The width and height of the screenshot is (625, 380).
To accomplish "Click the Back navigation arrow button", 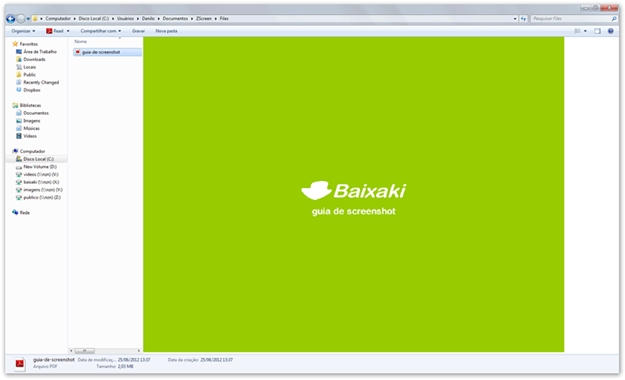I will (11, 19).
